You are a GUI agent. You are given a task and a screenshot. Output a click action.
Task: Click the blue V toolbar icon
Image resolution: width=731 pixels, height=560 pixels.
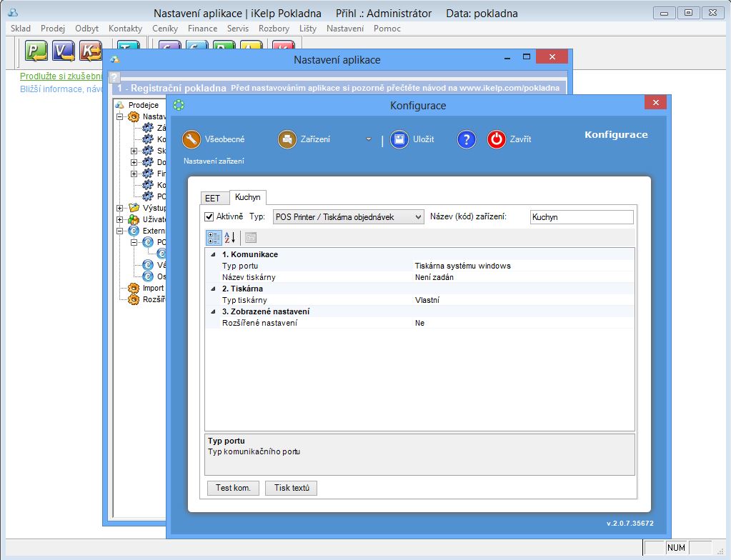[64, 50]
